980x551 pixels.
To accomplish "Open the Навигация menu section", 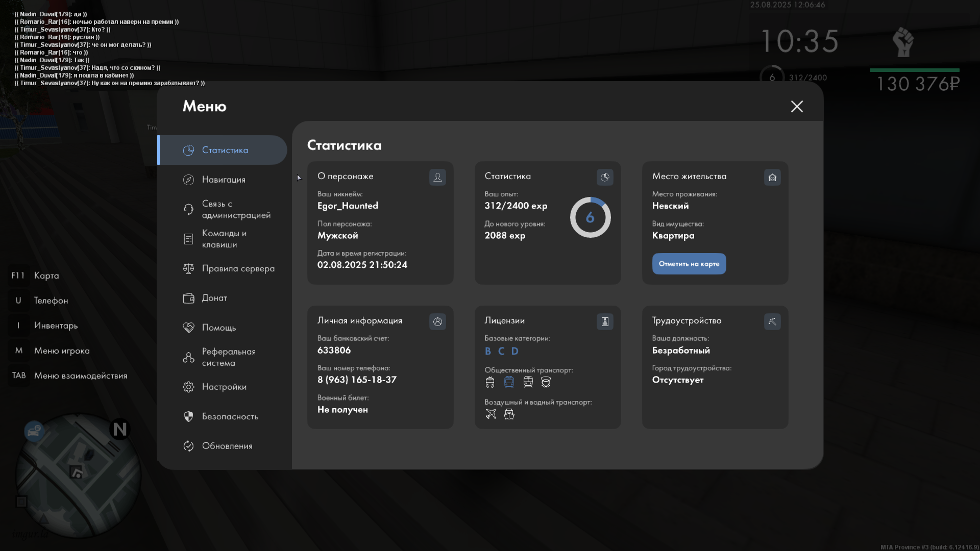I will 224,180.
